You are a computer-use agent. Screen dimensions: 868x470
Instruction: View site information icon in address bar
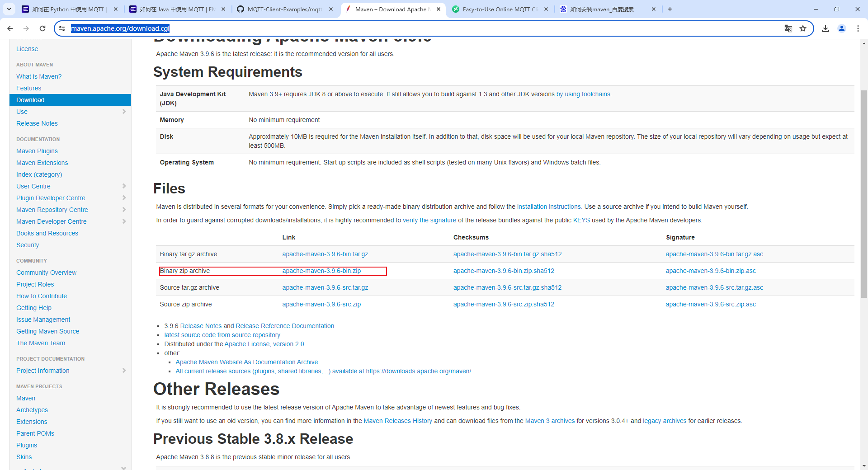[62, 28]
